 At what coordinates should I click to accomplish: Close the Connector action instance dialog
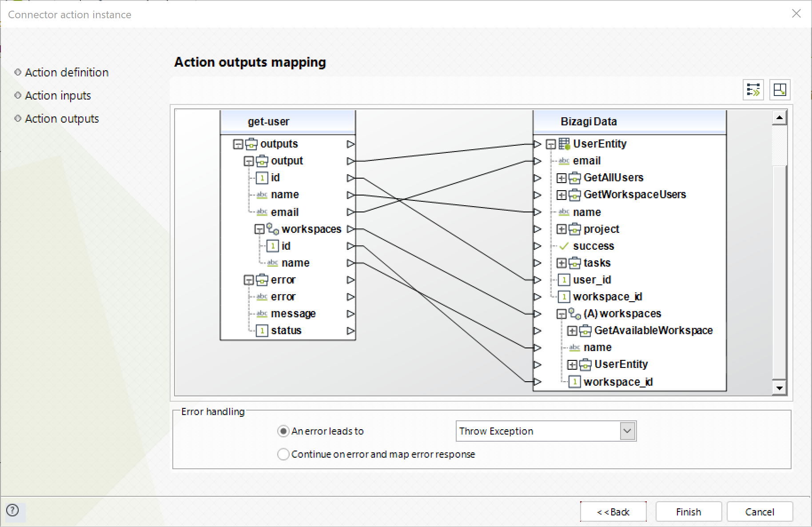[x=796, y=14]
